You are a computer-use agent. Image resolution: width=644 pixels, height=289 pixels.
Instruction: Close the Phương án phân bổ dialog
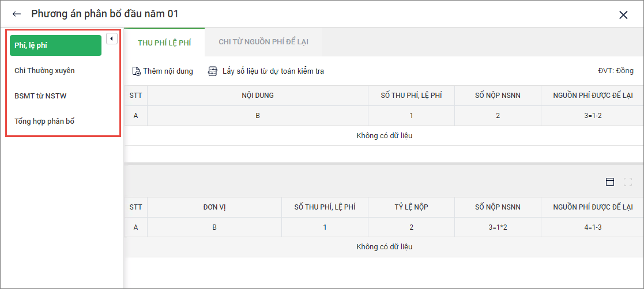tap(623, 15)
